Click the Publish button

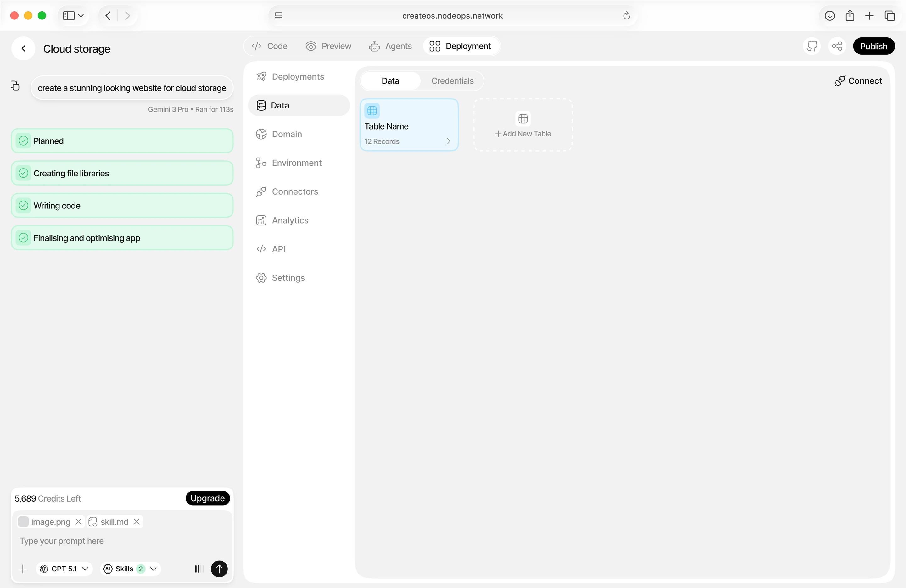coord(874,47)
